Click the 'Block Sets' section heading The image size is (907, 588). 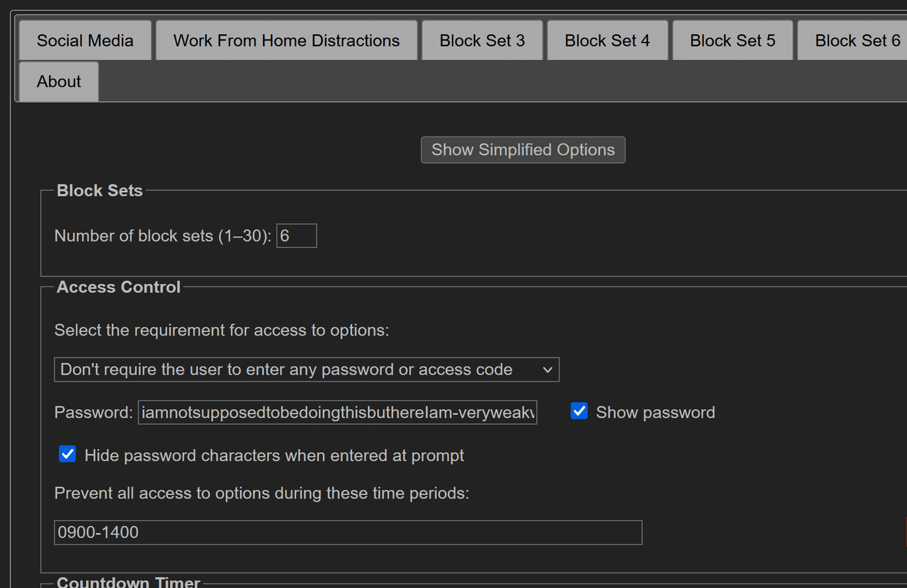click(x=100, y=190)
